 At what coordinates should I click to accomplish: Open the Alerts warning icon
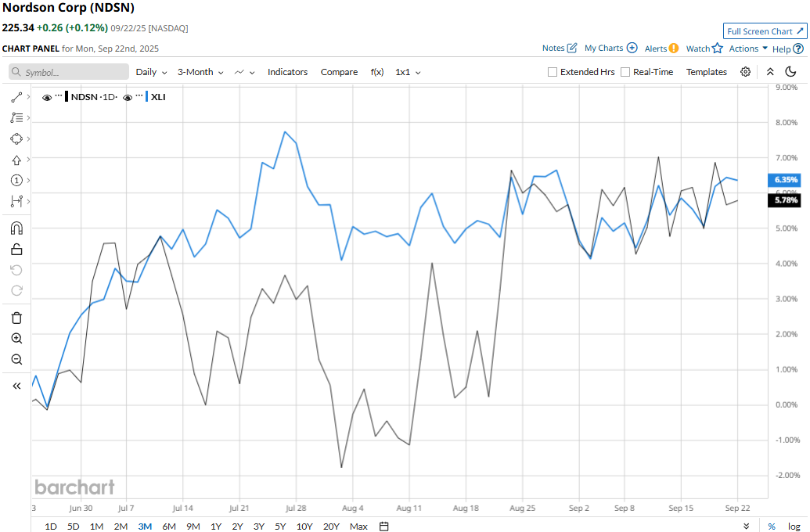[x=674, y=48]
